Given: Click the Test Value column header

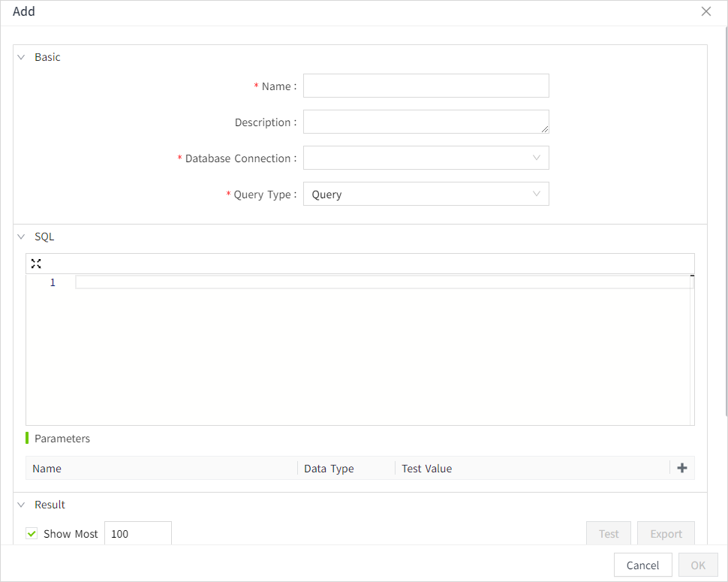Looking at the screenshot, I should pyautogui.click(x=426, y=469).
